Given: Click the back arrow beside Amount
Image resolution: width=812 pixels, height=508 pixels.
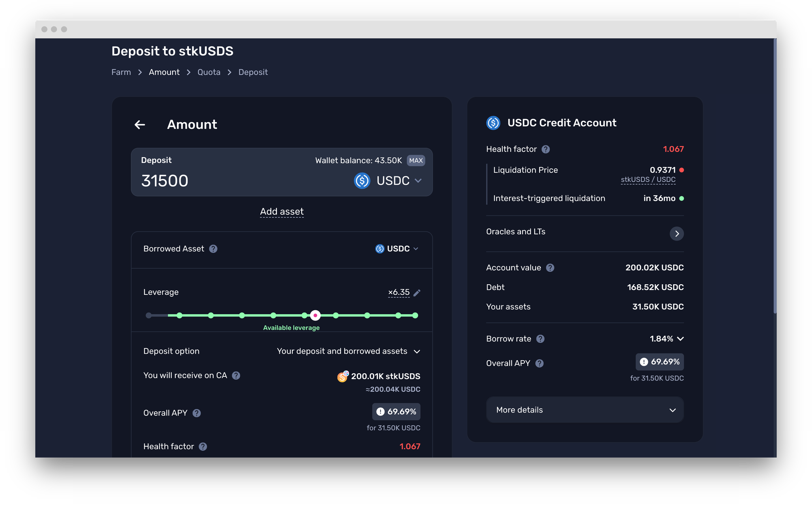Looking at the screenshot, I should point(140,125).
